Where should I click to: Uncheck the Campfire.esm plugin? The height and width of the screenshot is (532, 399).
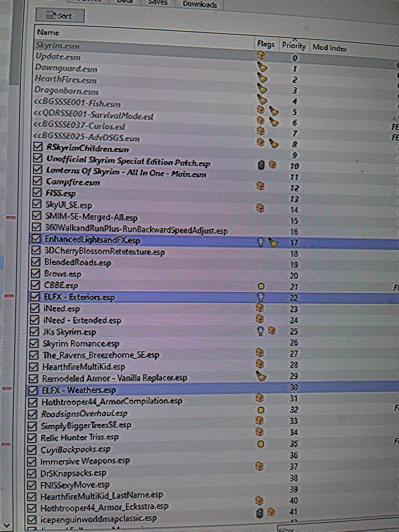(37, 181)
